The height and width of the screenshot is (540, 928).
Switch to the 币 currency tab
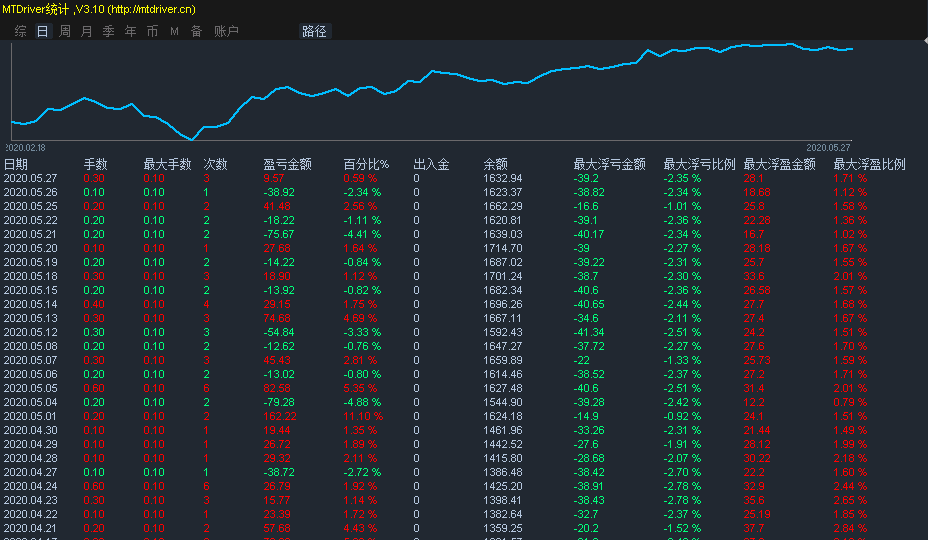click(x=152, y=31)
